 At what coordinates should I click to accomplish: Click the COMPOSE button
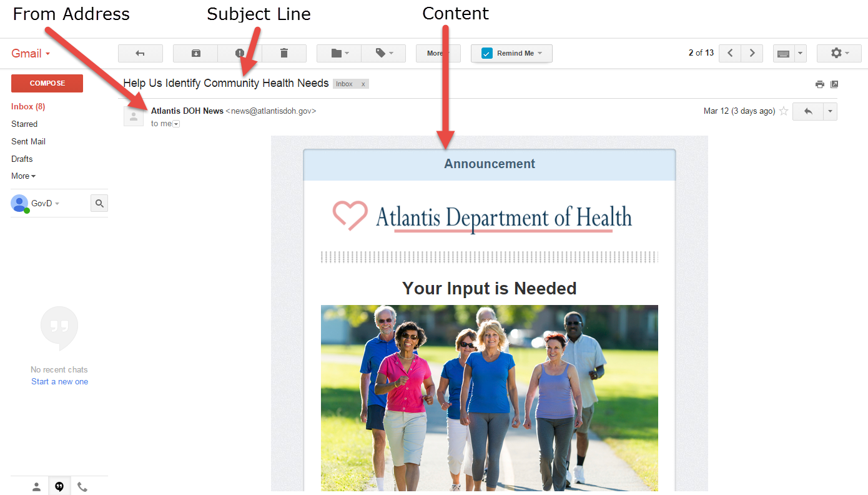coord(47,82)
